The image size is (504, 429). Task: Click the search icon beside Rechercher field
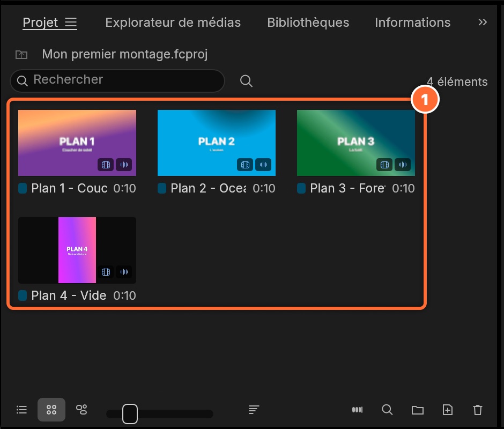tap(246, 81)
